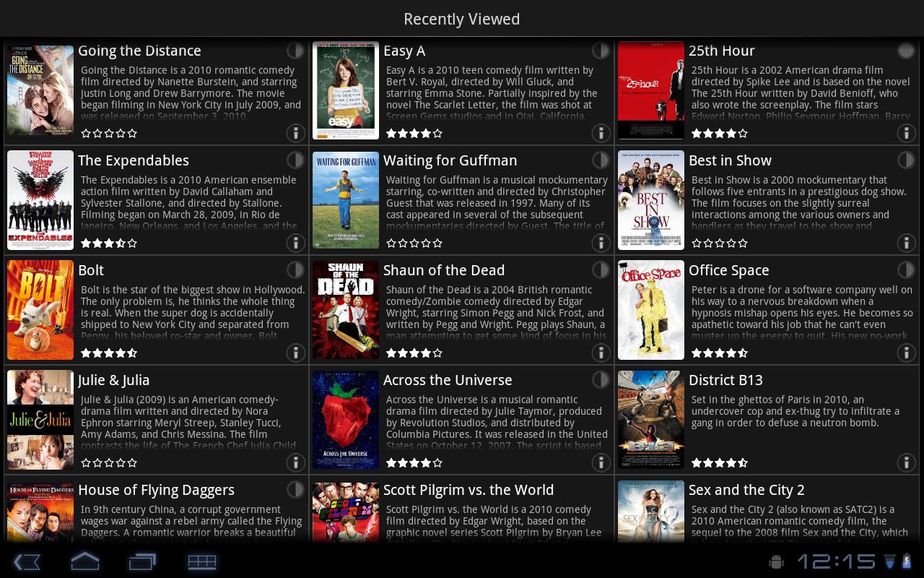Open the 25th Hour poster
Image resolution: width=924 pixels, height=578 pixels.
651,90
